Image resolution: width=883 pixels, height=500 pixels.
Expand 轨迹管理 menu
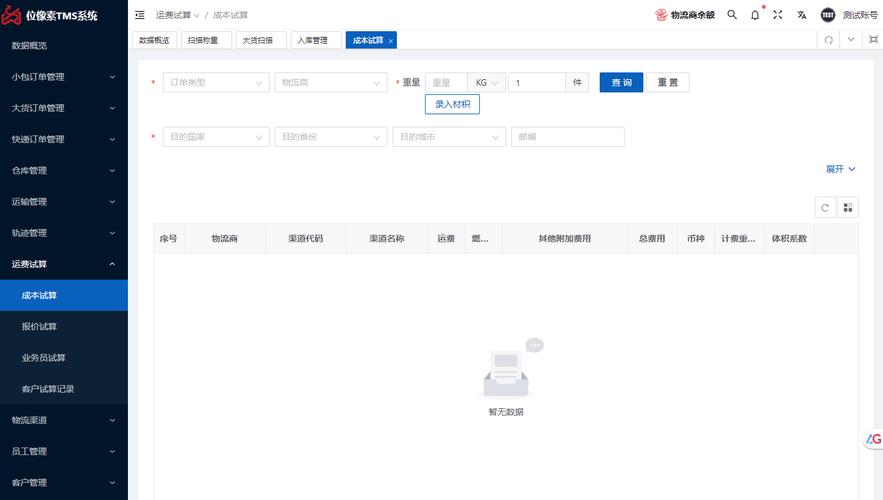coord(64,233)
